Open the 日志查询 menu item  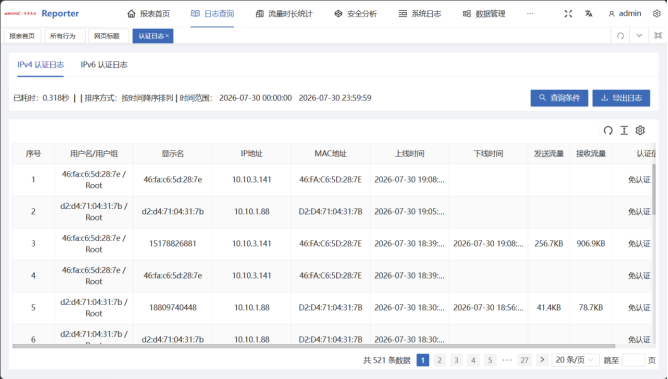coord(212,14)
